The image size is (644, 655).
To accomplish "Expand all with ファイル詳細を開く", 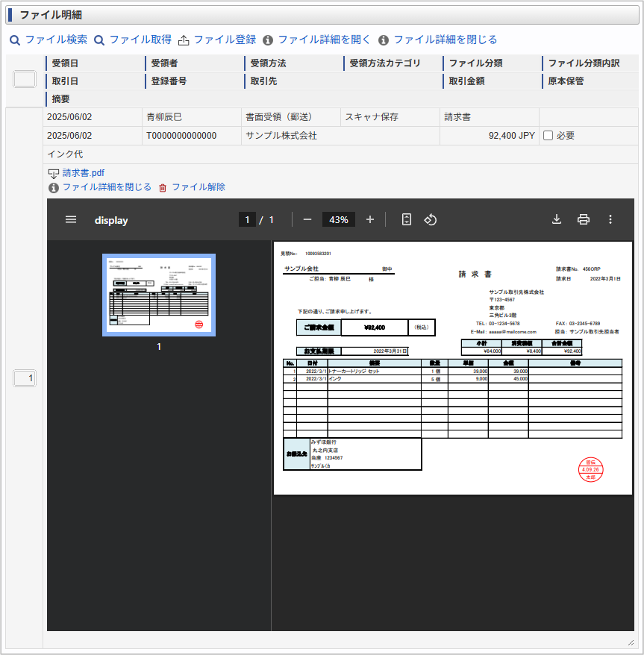I will click(x=316, y=40).
